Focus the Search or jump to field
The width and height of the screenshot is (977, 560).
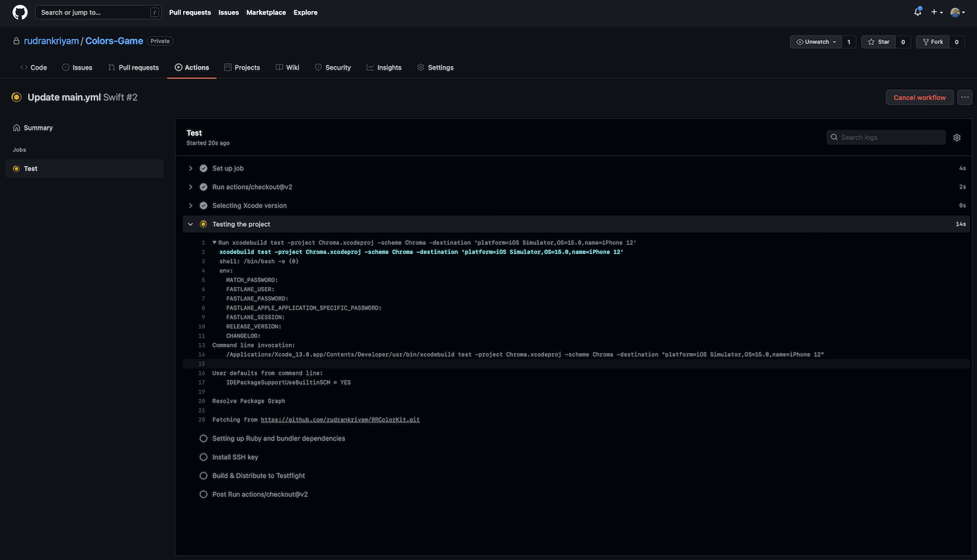pos(98,12)
